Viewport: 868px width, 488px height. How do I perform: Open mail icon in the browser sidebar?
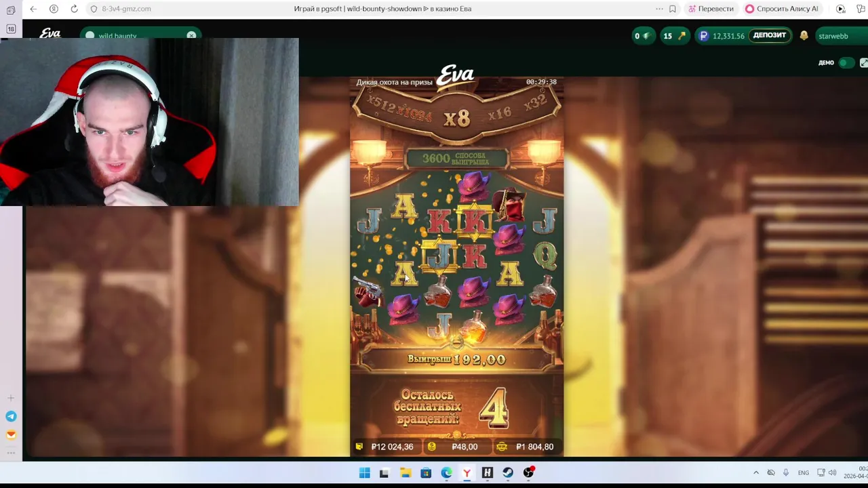(x=11, y=435)
